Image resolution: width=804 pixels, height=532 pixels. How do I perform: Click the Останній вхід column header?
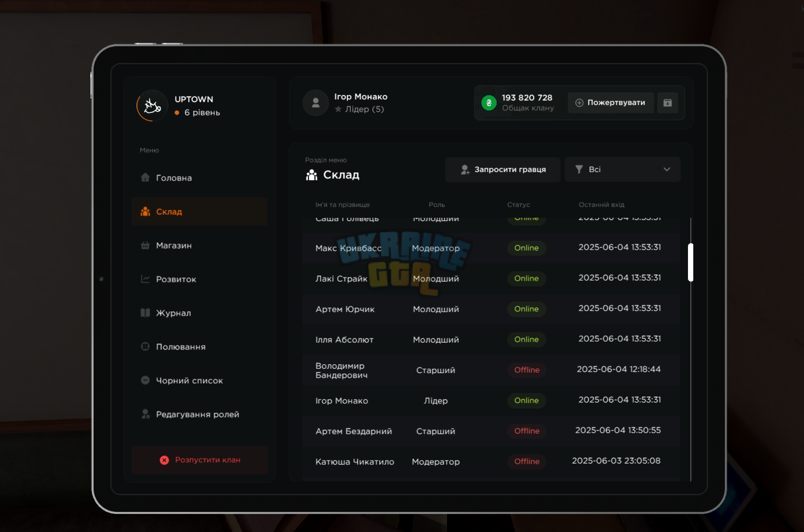click(601, 205)
